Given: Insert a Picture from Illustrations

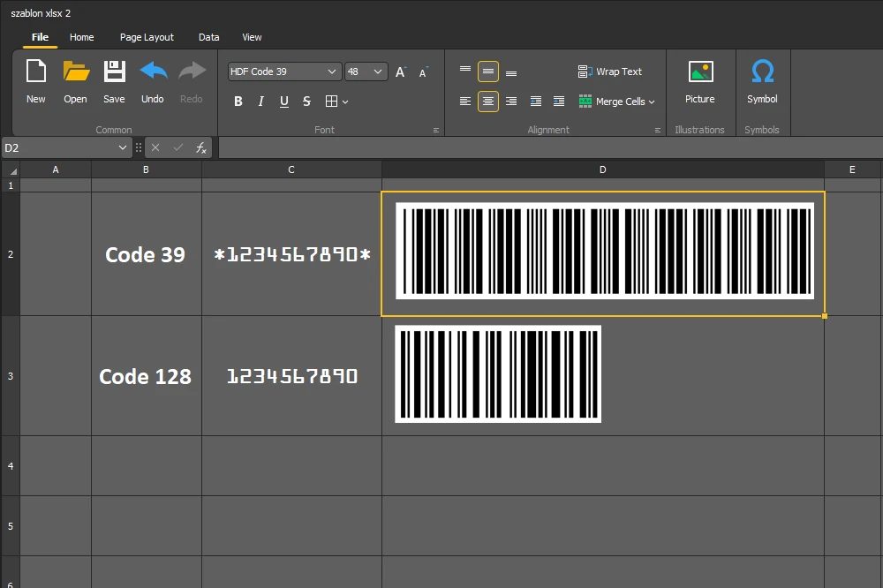Looking at the screenshot, I should pyautogui.click(x=700, y=81).
